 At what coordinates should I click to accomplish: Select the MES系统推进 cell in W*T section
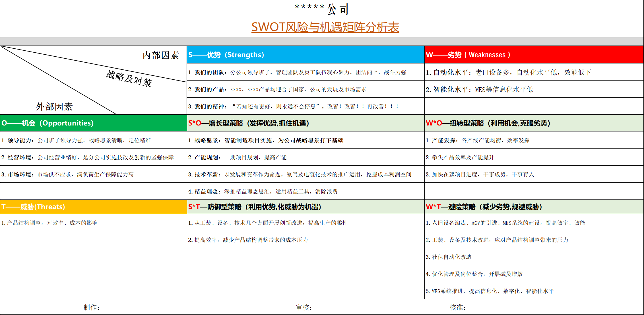[x=490, y=291]
